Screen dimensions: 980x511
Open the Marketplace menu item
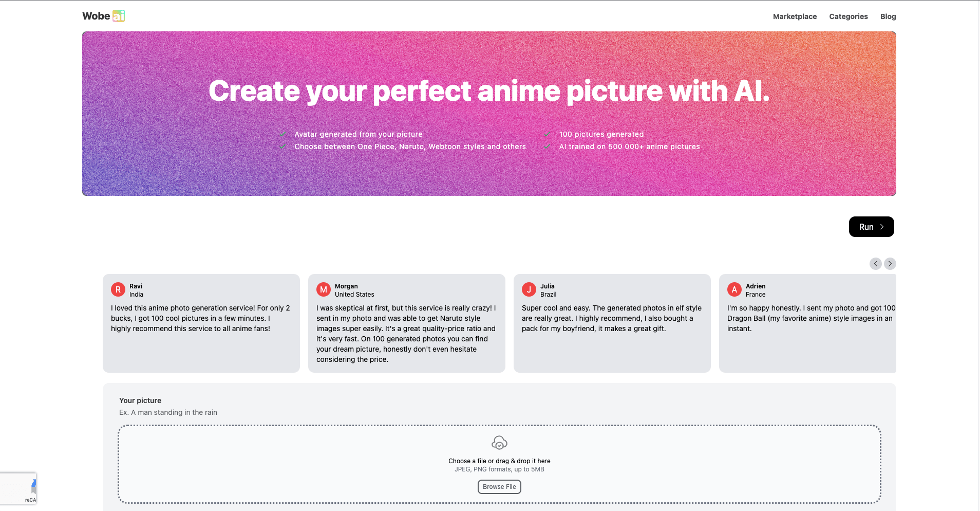click(794, 16)
